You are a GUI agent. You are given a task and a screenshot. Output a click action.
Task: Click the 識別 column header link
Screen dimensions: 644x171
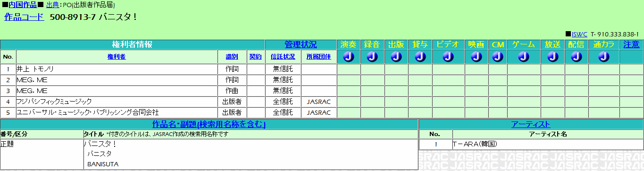(232, 57)
